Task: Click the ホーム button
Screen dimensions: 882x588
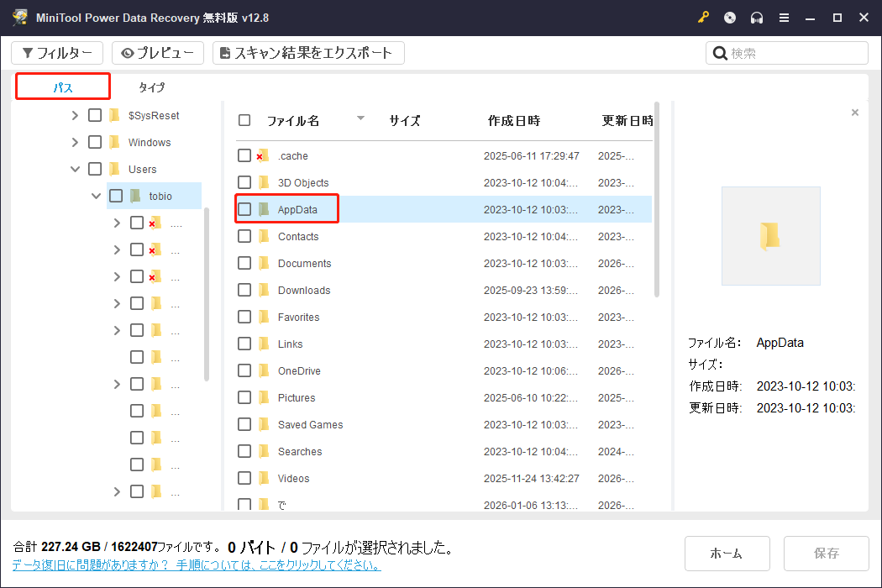Action: (727, 553)
